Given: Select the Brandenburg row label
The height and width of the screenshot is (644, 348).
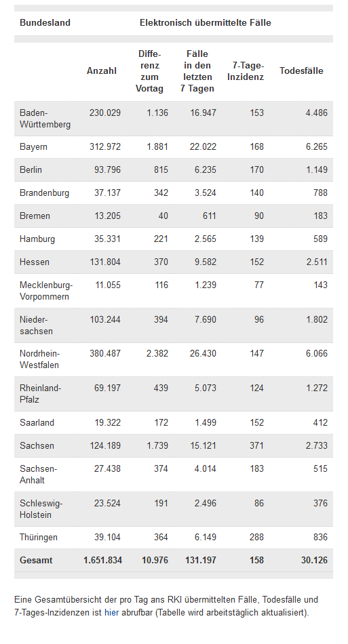Looking at the screenshot, I should [44, 193].
